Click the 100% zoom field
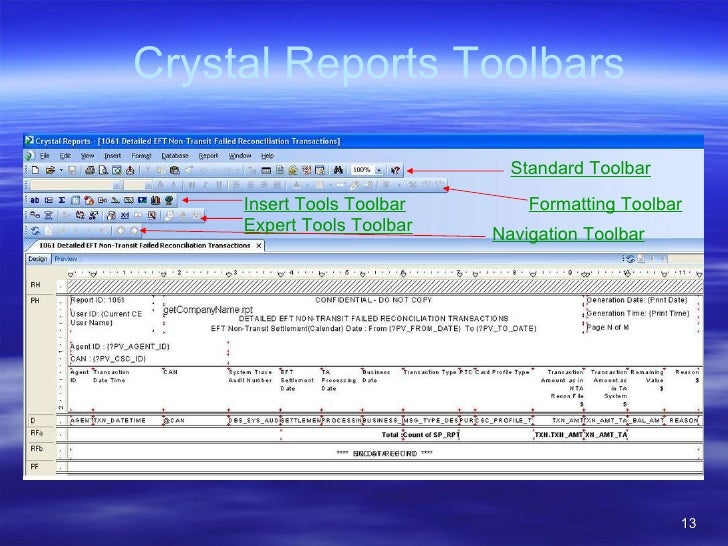 click(362, 170)
